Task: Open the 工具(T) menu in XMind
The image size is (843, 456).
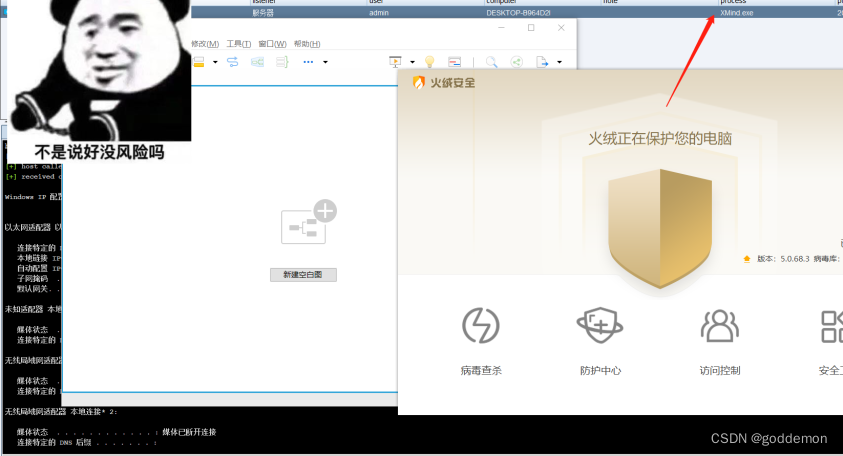Action: coord(239,44)
